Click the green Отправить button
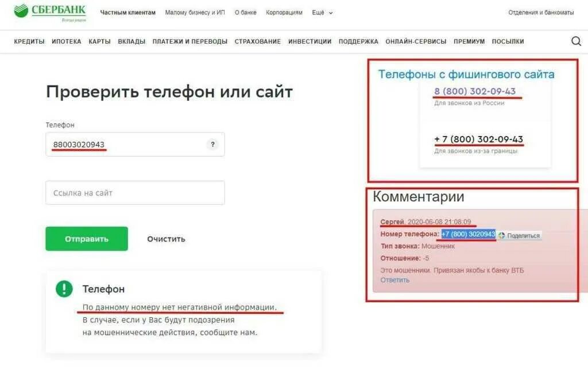 click(87, 239)
